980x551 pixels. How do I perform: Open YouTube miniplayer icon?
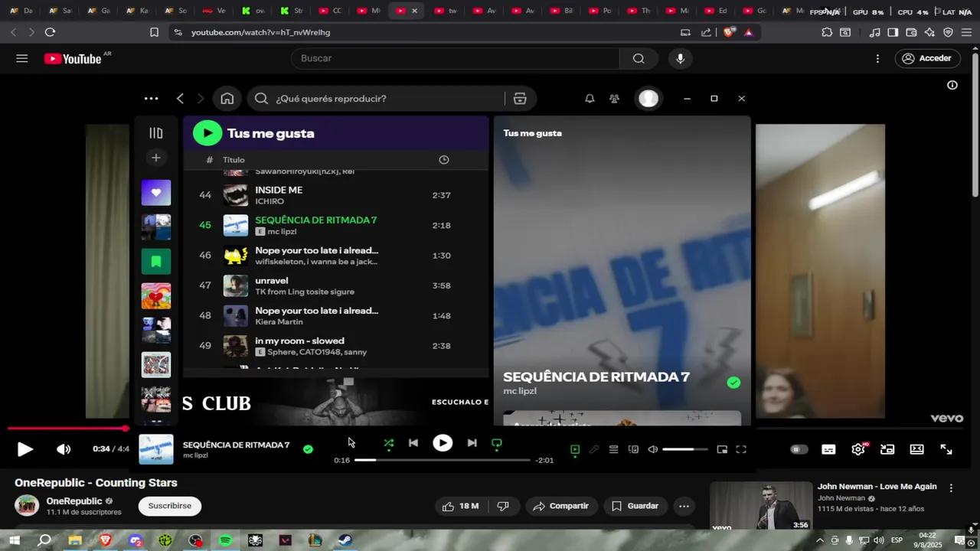pos(887,449)
